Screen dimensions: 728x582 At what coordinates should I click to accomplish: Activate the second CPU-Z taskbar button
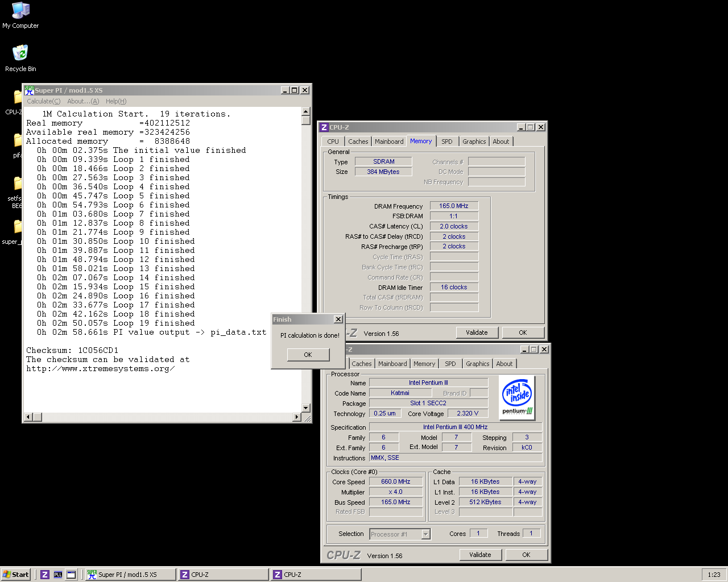point(316,575)
